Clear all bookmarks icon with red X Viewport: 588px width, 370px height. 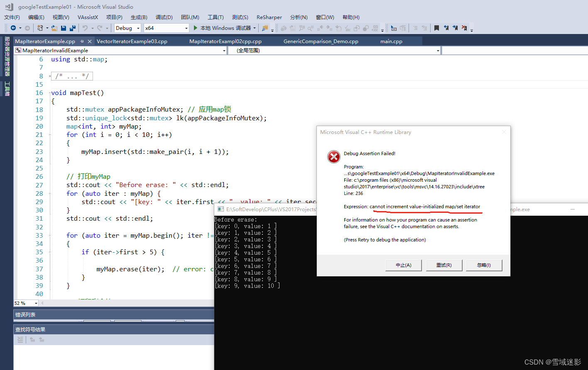[x=464, y=28]
